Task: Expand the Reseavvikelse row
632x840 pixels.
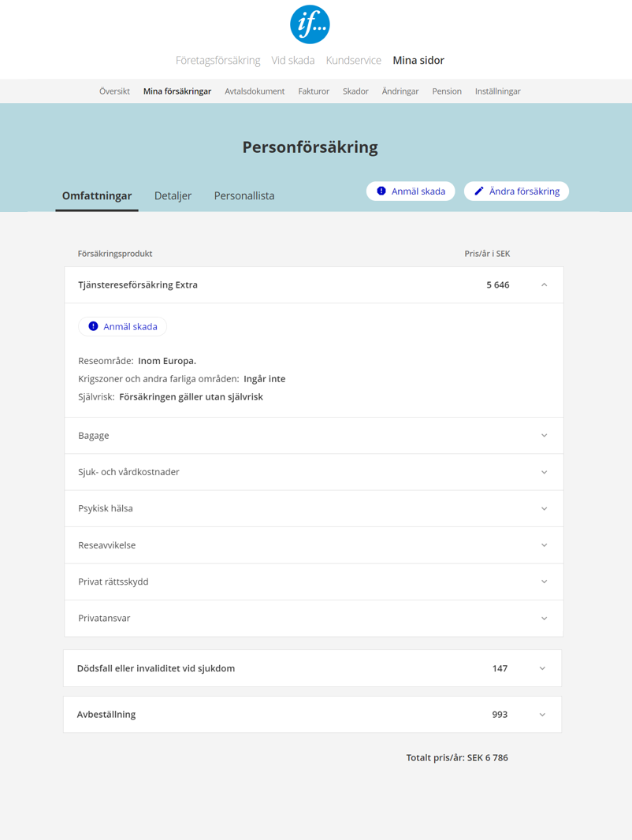Action: point(544,545)
